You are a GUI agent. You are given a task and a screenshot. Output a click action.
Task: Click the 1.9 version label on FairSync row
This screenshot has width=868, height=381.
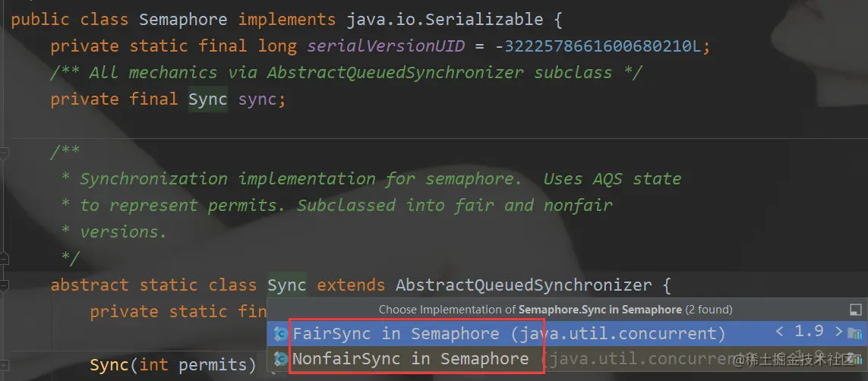[x=810, y=332]
